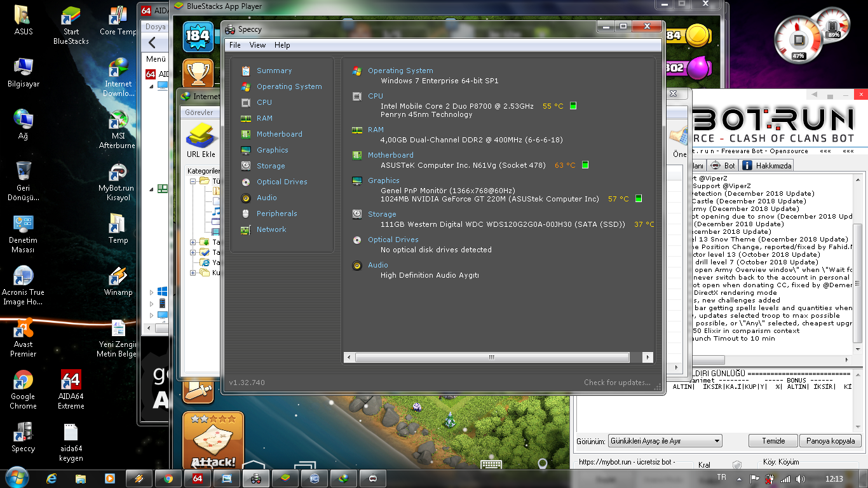This screenshot has width=868, height=488.
Task: Select Winamp desktop shortcut
Action: tap(118, 281)
